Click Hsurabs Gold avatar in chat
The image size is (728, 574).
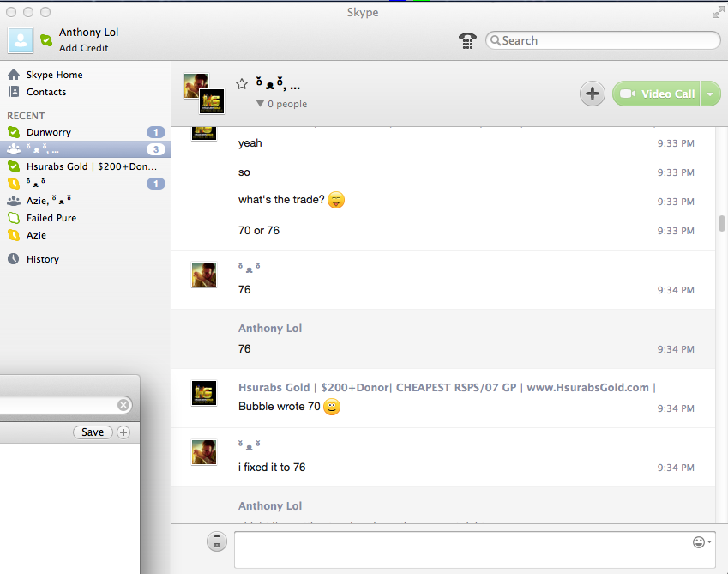click(204, 393)
